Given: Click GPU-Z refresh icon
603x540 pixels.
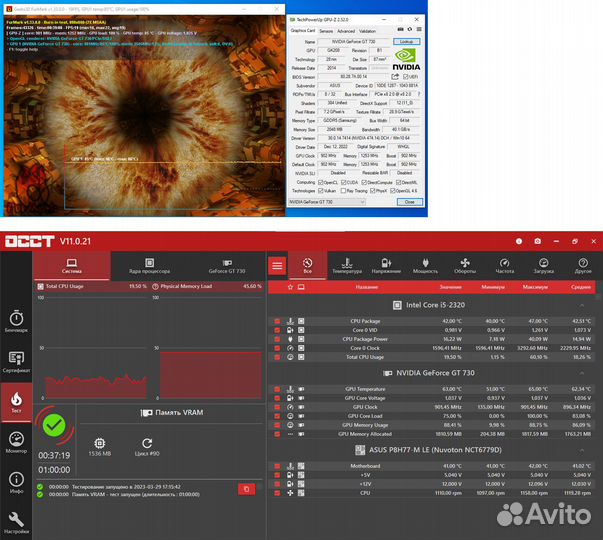Looking at the screenshot, I should tap(410, 29).
